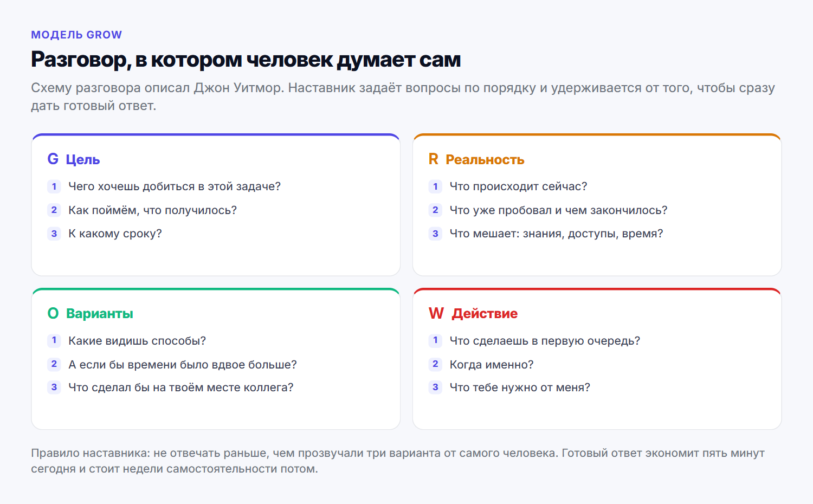Click the "Реальность" card heading
The width and height of the screenshot is (813, 504).
coord(485,159)
